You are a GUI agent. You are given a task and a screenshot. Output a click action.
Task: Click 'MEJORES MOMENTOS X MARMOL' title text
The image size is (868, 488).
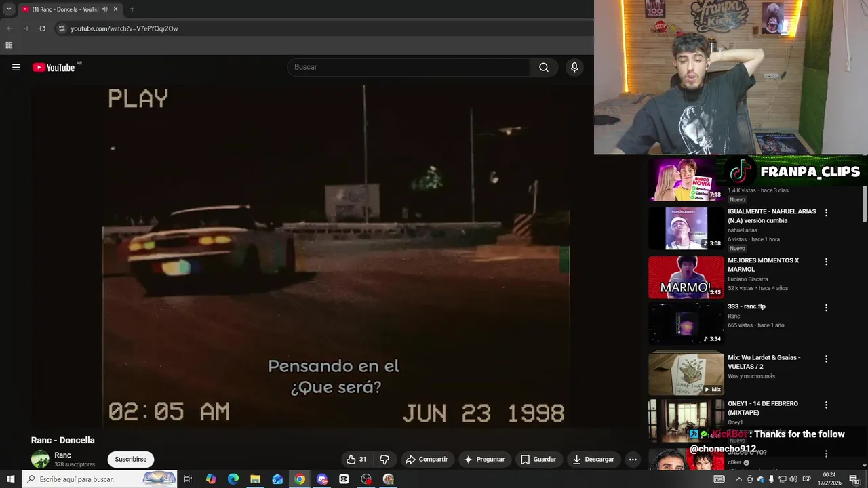pos(764,265)
